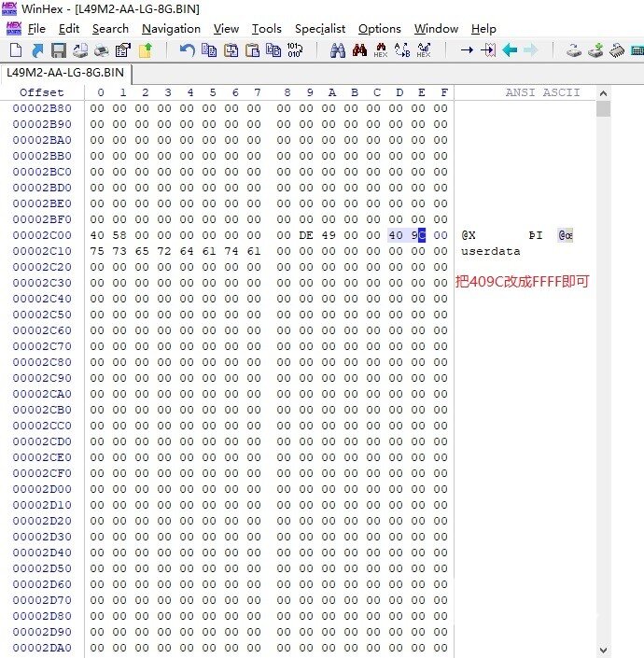Screen dimensions: 644x658
Task: Click scrollbar up arrow in hex view
Action: [x=603, y=93]
